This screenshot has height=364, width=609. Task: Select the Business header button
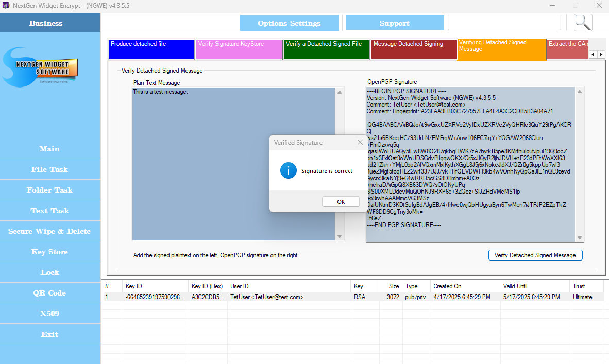pyautogui.click(x=50, y=23)
